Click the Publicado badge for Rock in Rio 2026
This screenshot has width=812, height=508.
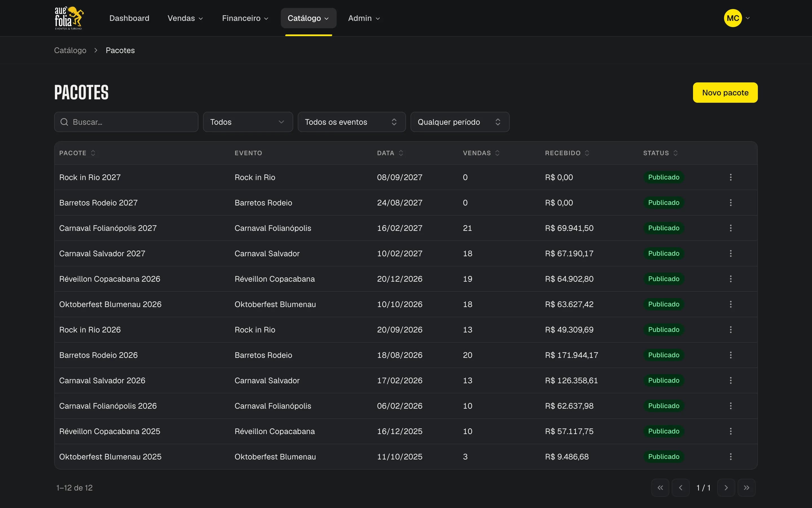coord(663,330)
